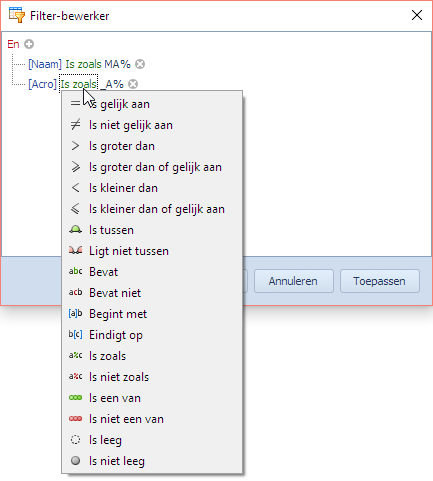This screenshot has height=481, width=433.
Task: Choose 'Is groter dan of gelijk aan'
Action: 152,167
